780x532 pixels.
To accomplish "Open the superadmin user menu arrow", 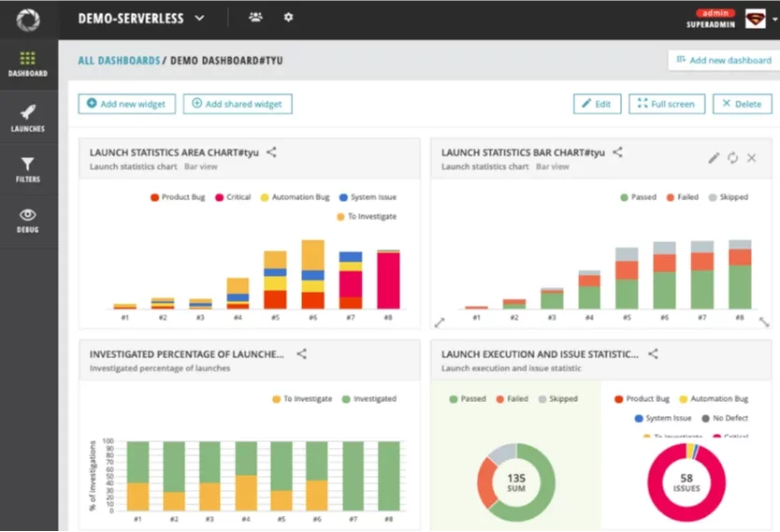I will click(775, 19).
